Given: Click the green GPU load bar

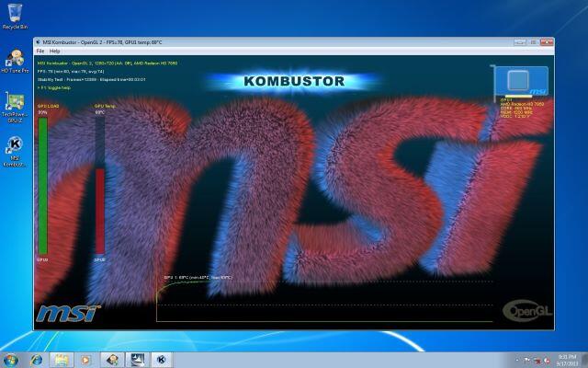Looking at the screenshot, I should [x=43, y=186].
